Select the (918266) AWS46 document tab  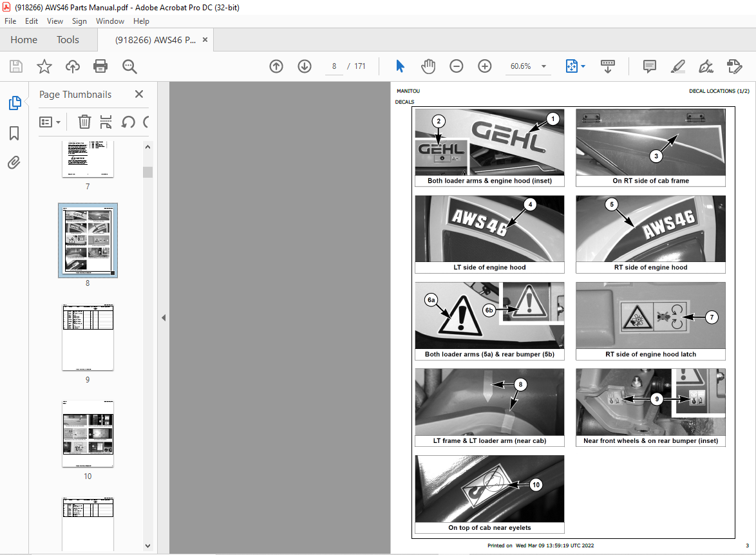click(155, 40)
